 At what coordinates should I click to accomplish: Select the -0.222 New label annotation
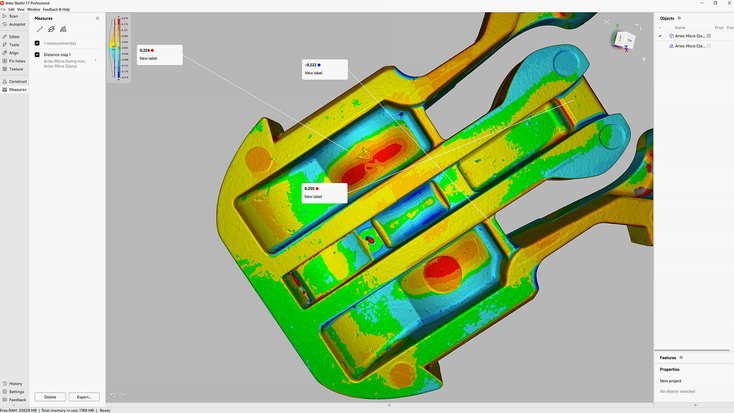[325, 69]
